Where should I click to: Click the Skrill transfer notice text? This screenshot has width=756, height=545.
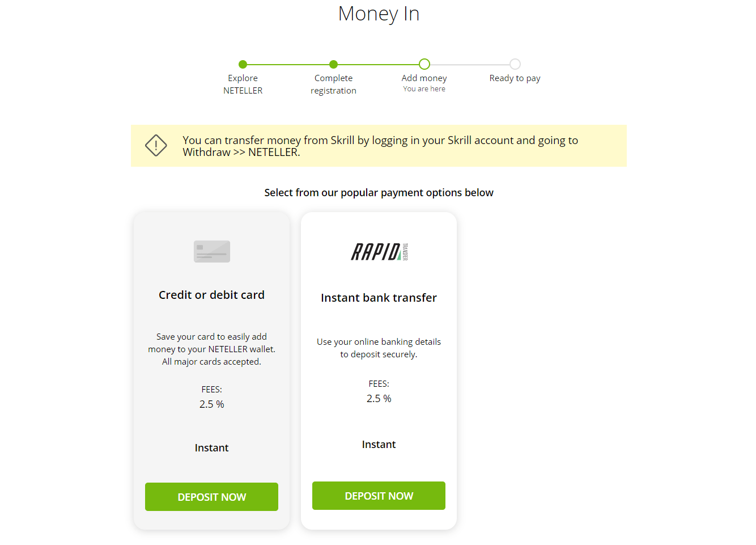(x=380, y=146)
